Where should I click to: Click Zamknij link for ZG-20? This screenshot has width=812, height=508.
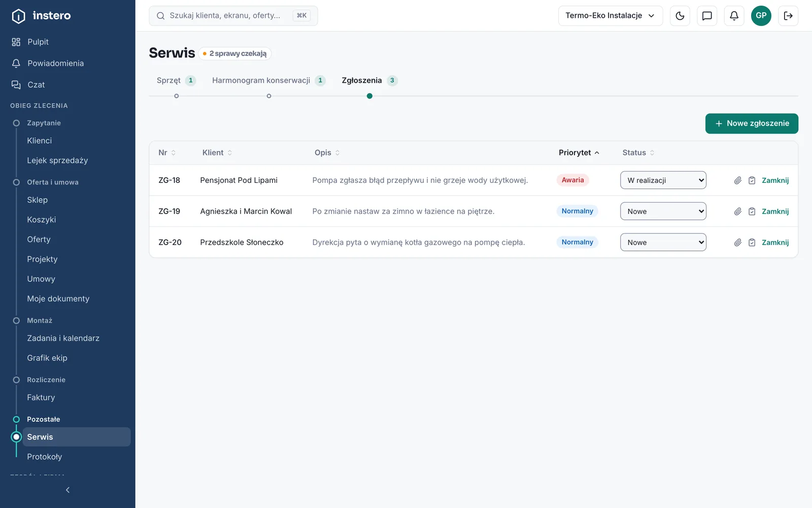[775, 242]
